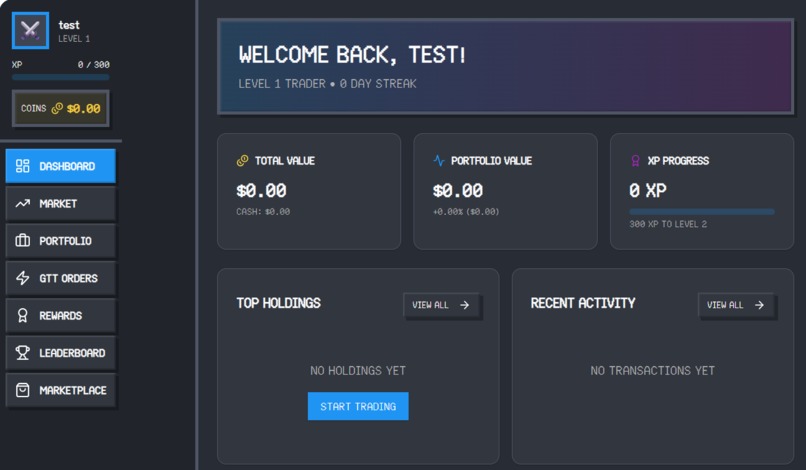Open the Marketplace section
Viewport: 806px width, 470px height.
click(x=61, y=390)
